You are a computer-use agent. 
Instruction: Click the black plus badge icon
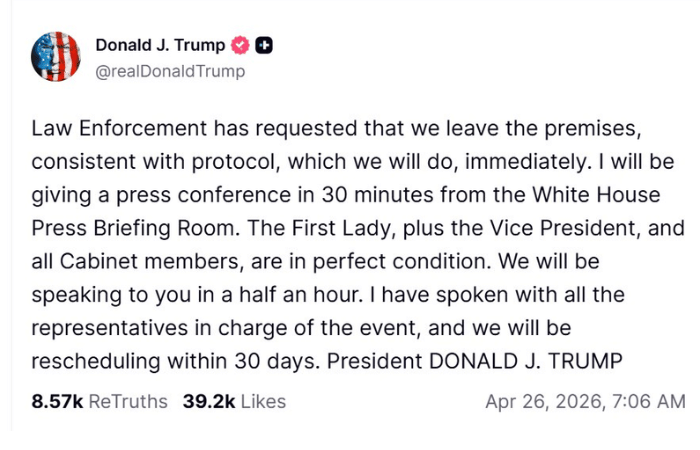(x=264, y=45)
